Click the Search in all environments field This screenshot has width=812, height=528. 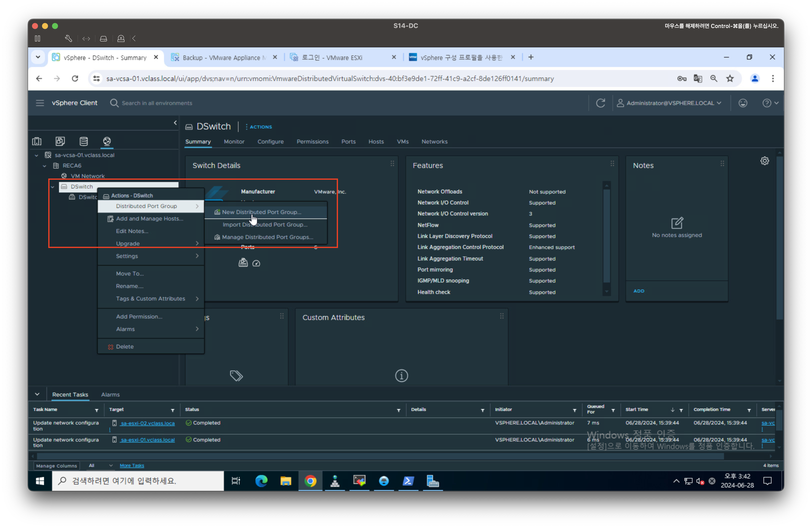(x=157, y=103)
